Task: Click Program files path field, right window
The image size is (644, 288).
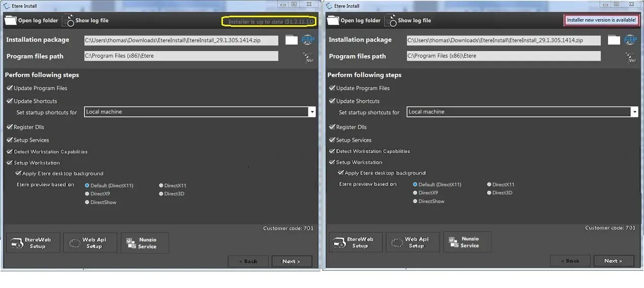Action: pos(503,56)
